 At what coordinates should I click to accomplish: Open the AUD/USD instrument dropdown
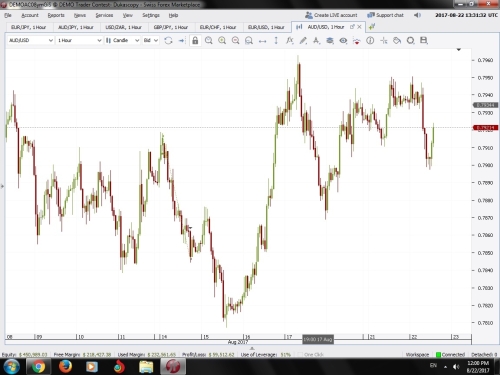point(30,40)
